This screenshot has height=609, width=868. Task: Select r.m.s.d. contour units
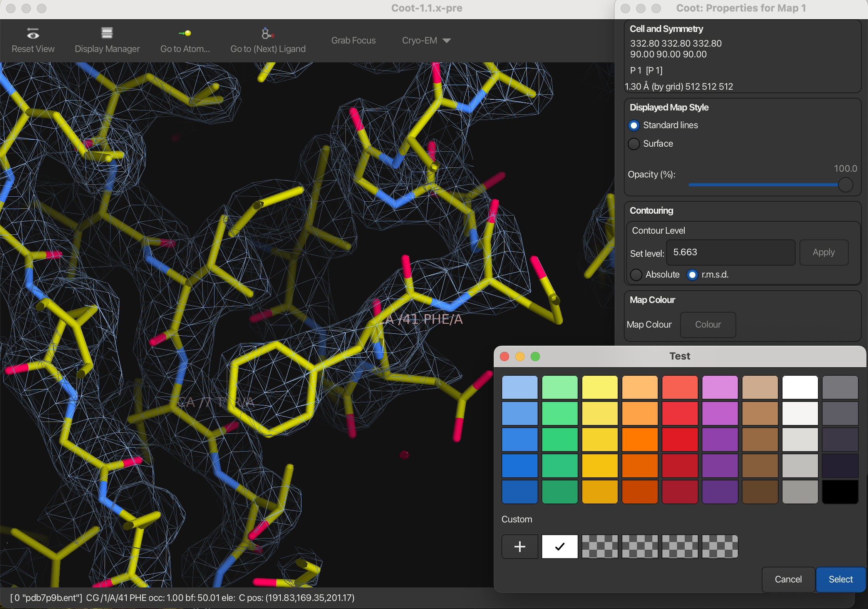[692, 275]
